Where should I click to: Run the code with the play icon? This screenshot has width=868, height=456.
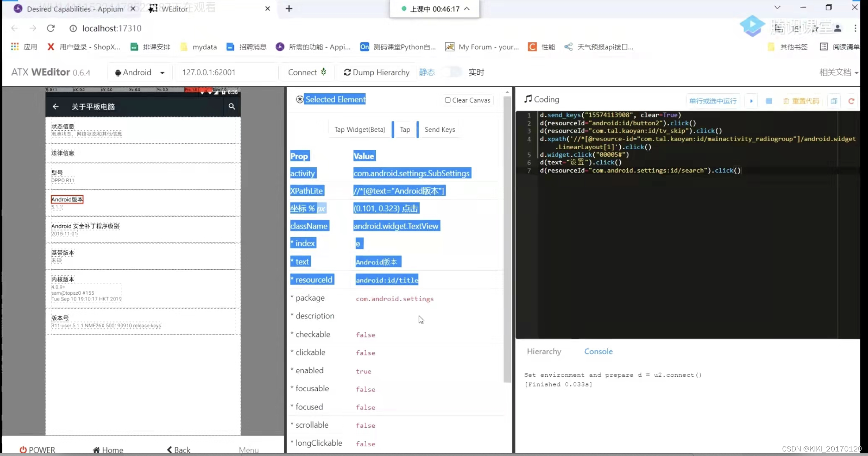click(x=751, y=101)
